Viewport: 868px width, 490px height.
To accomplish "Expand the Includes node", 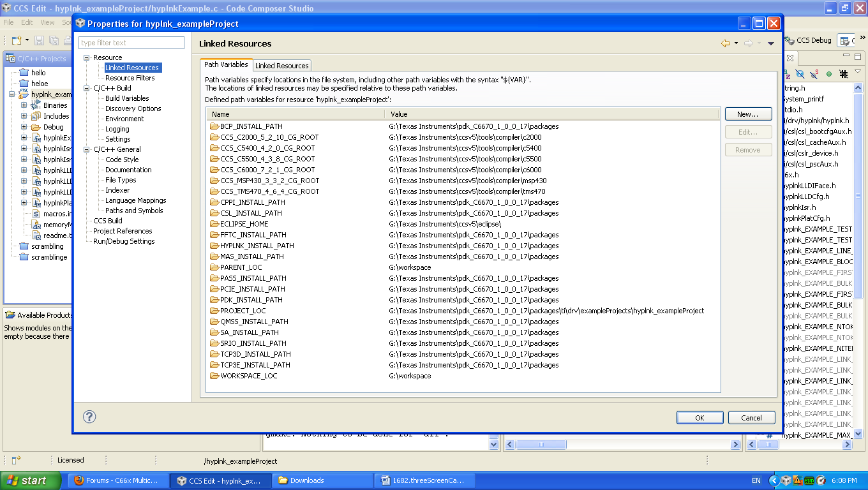I will click(24, 116).
